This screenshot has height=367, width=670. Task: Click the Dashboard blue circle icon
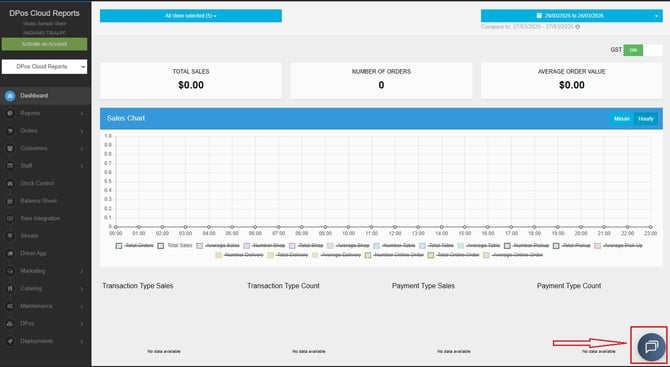click(x=10, y=96)
